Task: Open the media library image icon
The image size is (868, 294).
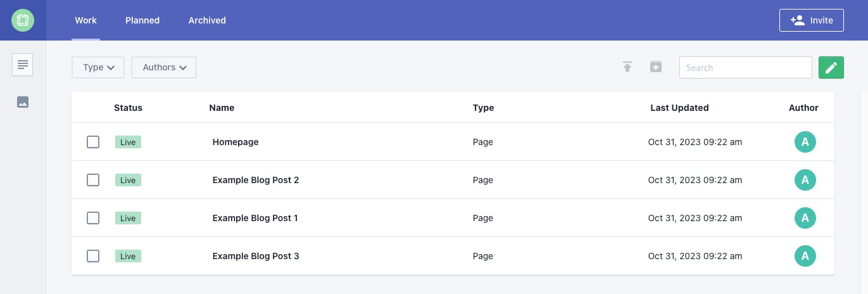Action: [x=23, y=101]
